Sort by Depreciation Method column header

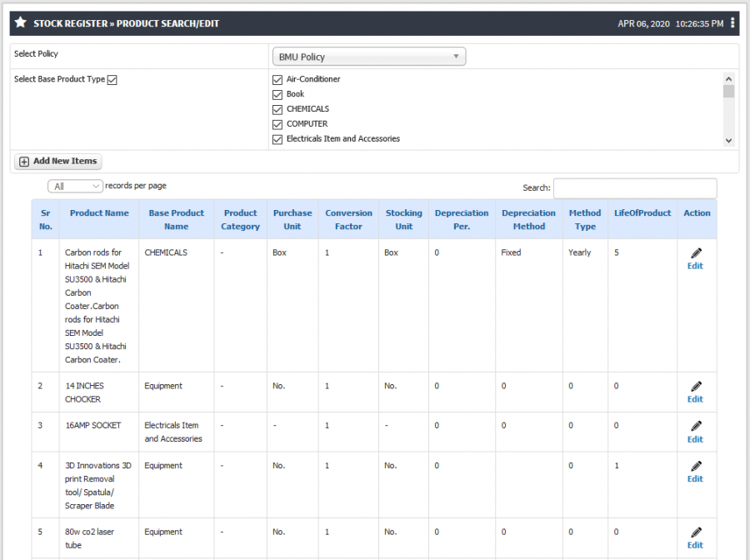tap(528, 219)
